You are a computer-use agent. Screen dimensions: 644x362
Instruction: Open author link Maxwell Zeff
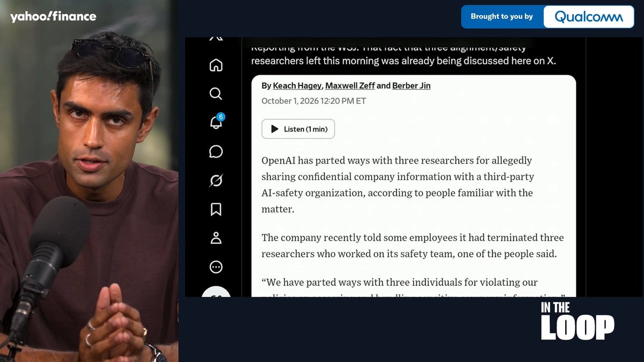(x=350, y=86)
